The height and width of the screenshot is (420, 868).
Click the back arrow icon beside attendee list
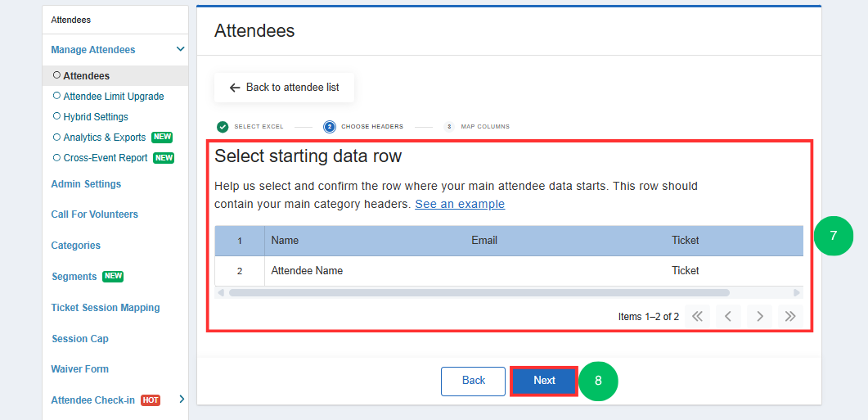[235, 88]
